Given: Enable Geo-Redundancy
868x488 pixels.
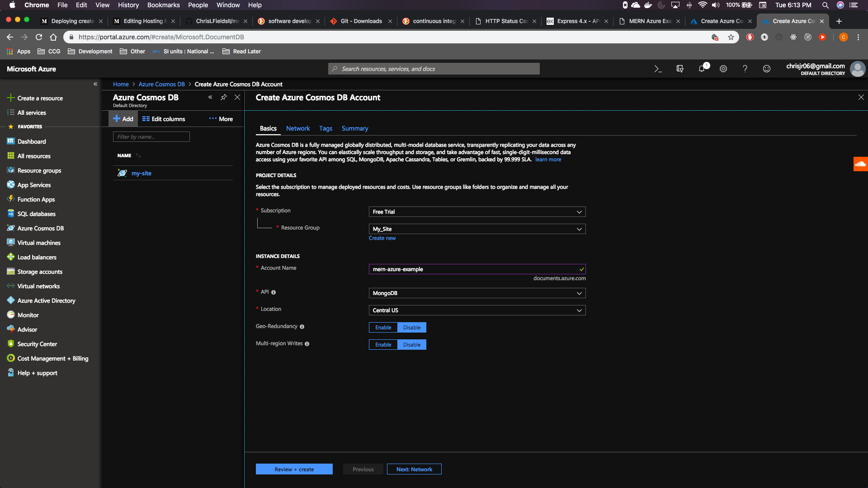Looking at the screenshot, I should pyautogui.click(x=383, y=327).
